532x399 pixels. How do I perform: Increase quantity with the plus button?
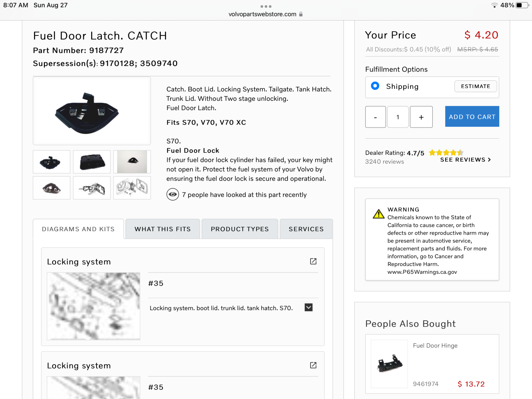click(x=421, y=117)
